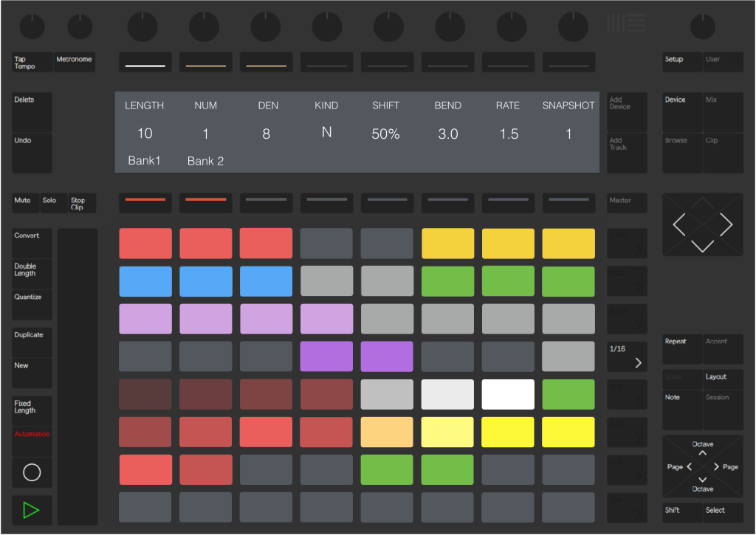Select the 1/16 repeat rate button
756x535 pixels.
coord(626,356)
